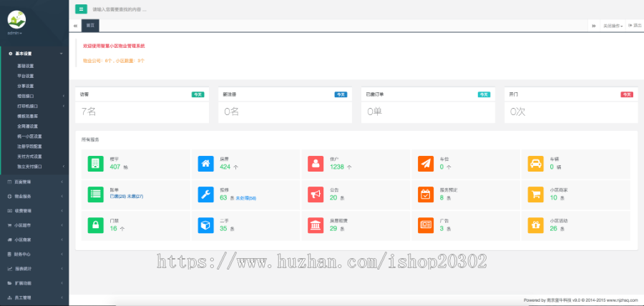Click the gear icon beside 基本设置
This screenshot has height=306, width=644.
coord(10,54)
